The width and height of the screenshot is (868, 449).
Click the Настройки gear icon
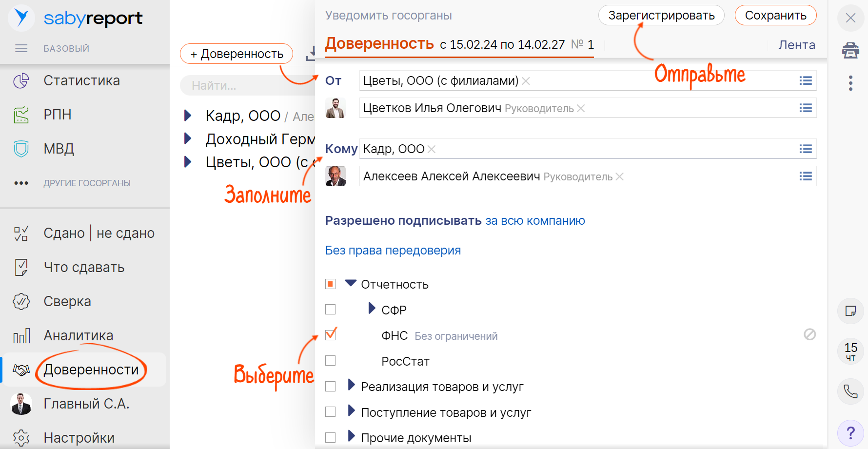21,438
